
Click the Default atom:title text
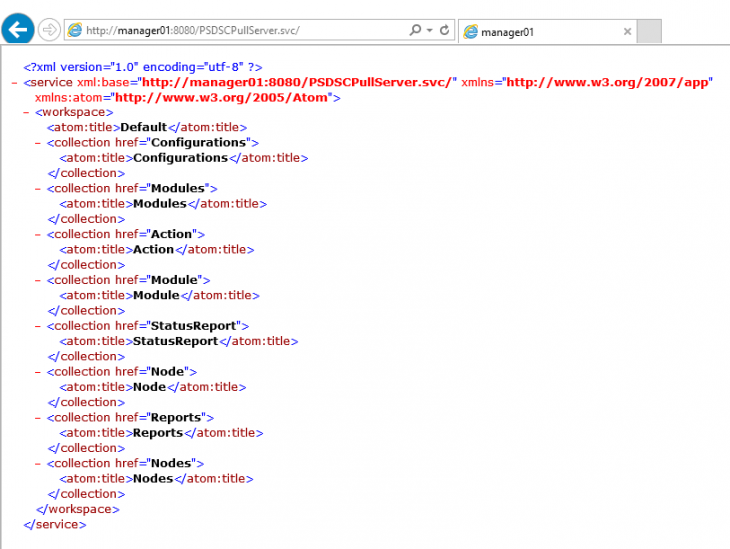[143, 127]
